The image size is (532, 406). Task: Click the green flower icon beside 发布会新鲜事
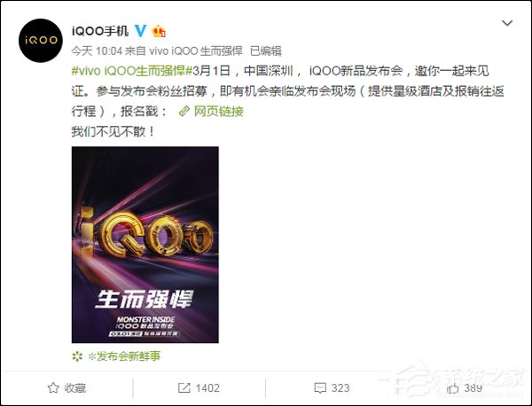[x=77, y=356]
